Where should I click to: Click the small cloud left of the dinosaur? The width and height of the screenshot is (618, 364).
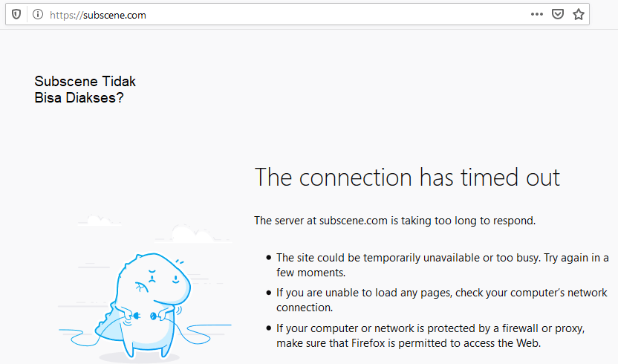click(x=100, y=220)
